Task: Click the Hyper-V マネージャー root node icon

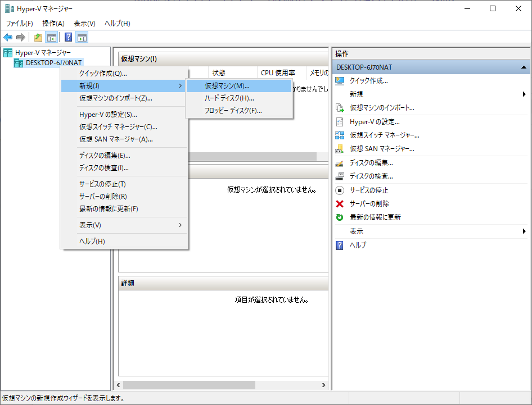Action: [8, 53]
